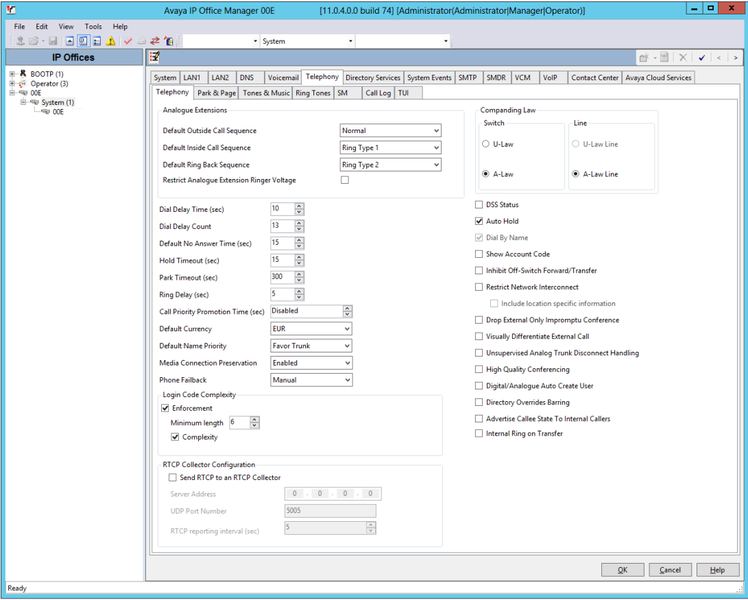The width and height of the screenshot is (748, 600).
Task: Click the collapse all groups toolbar icon
Action: 70,41
